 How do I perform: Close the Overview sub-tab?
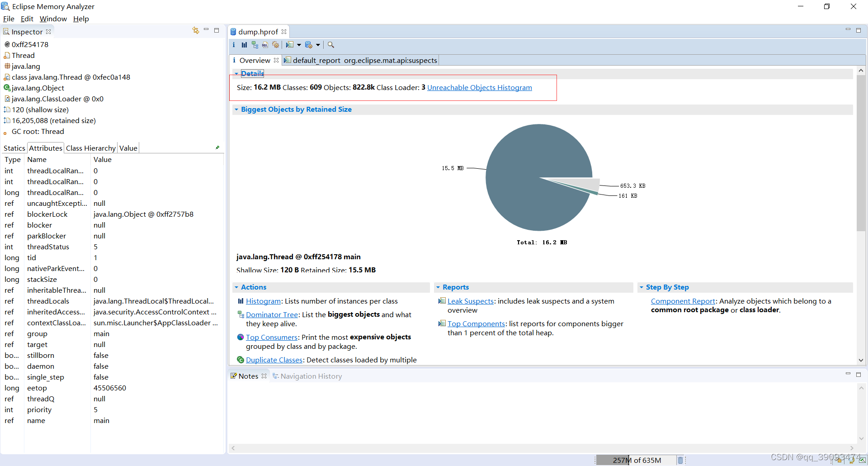[x=276, y=60]
